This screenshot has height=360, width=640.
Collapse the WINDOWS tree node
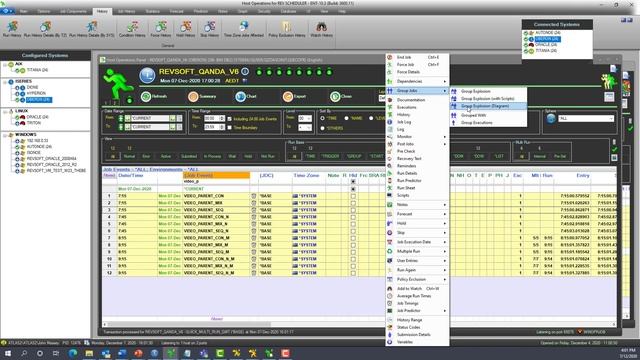[5, 135]
